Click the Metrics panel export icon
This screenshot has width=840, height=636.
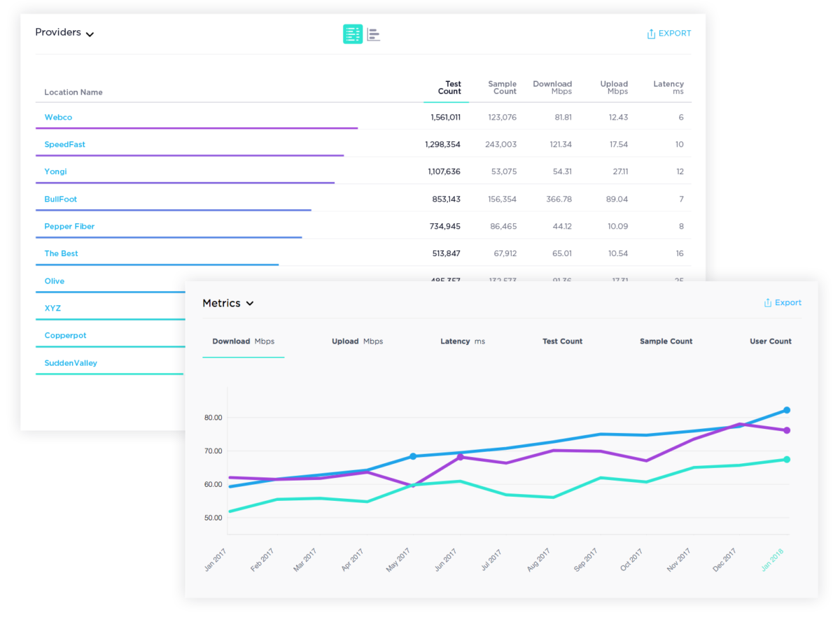(768, 303)
